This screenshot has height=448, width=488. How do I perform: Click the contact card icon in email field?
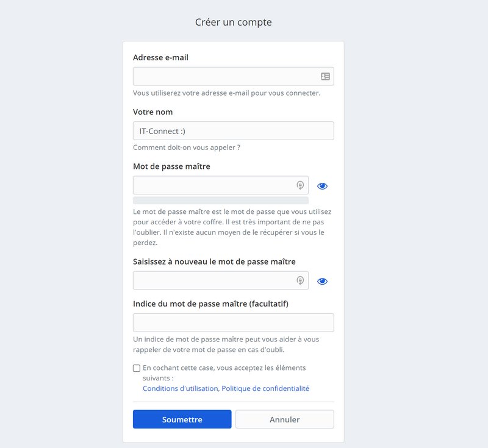point(325,76)
